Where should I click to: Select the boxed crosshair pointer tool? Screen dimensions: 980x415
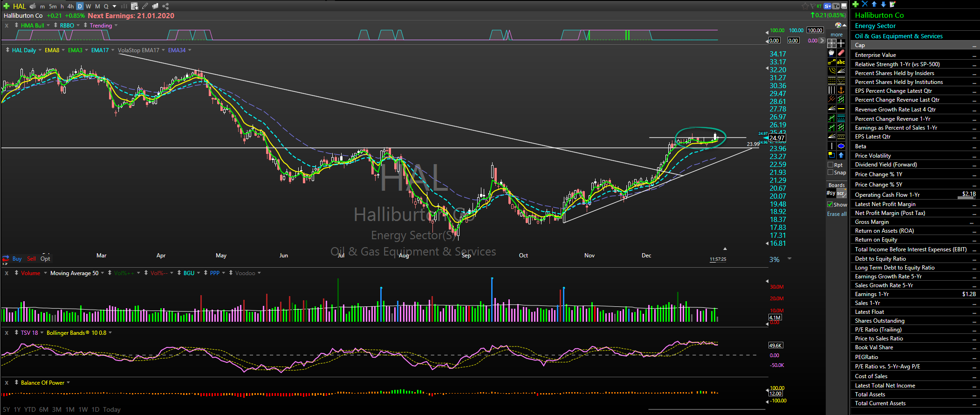832,43
